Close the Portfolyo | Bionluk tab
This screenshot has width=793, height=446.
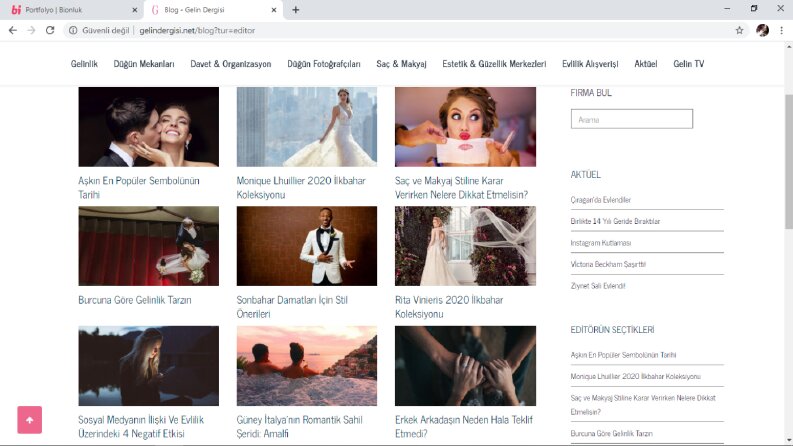135,10
